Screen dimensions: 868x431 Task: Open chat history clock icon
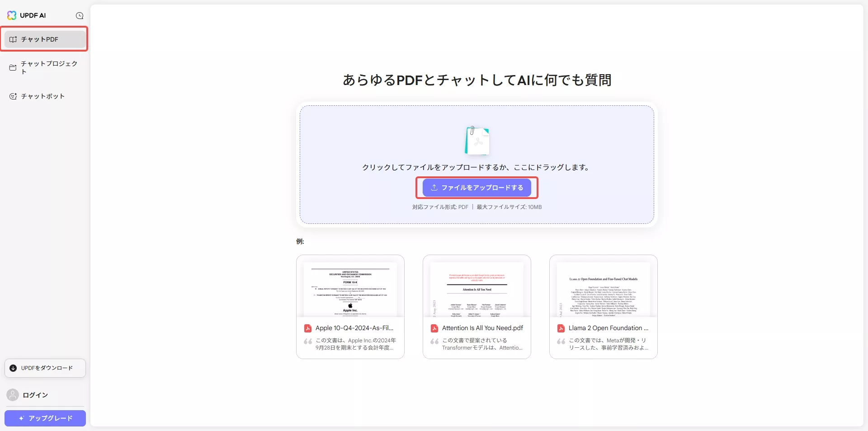point(80,16)
